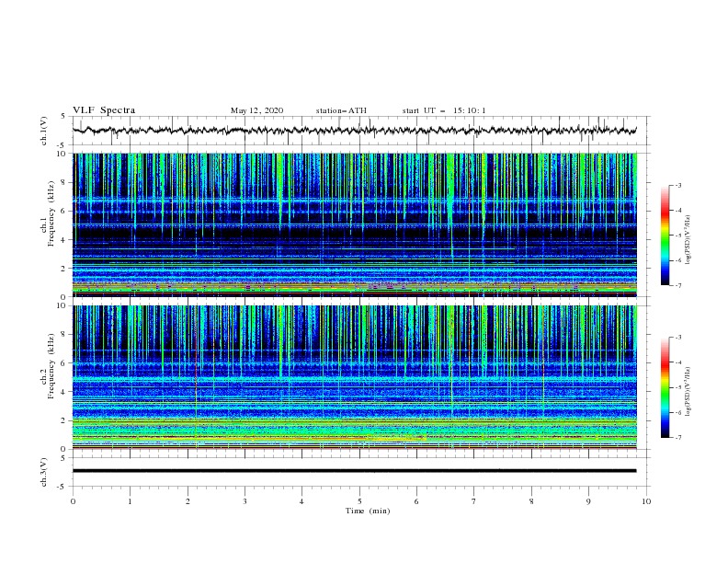
Task: Click the "-7" tick on ch.1 colorbar
Action: [677, 285]
